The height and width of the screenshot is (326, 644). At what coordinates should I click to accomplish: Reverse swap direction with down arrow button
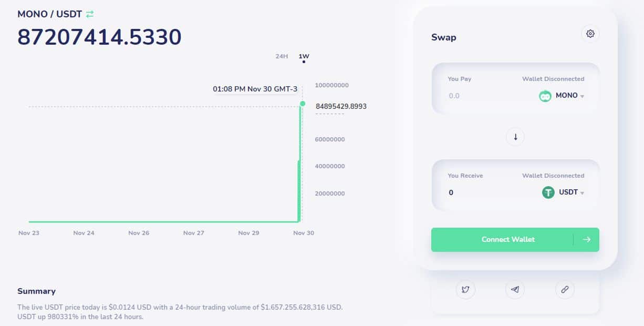click(515, 137)
